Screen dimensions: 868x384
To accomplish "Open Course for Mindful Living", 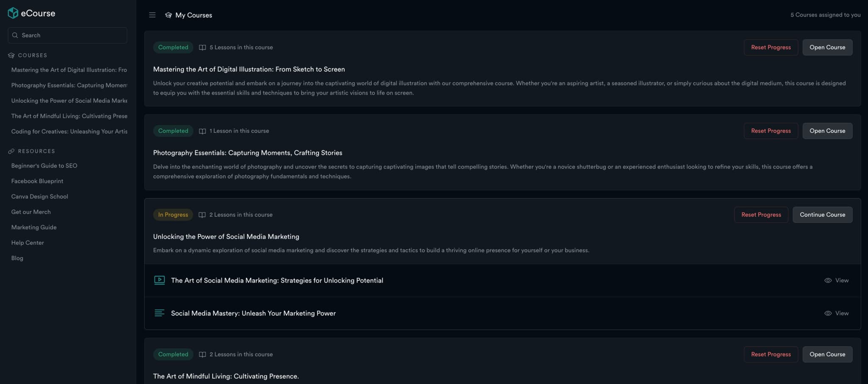I will [827, 354].
